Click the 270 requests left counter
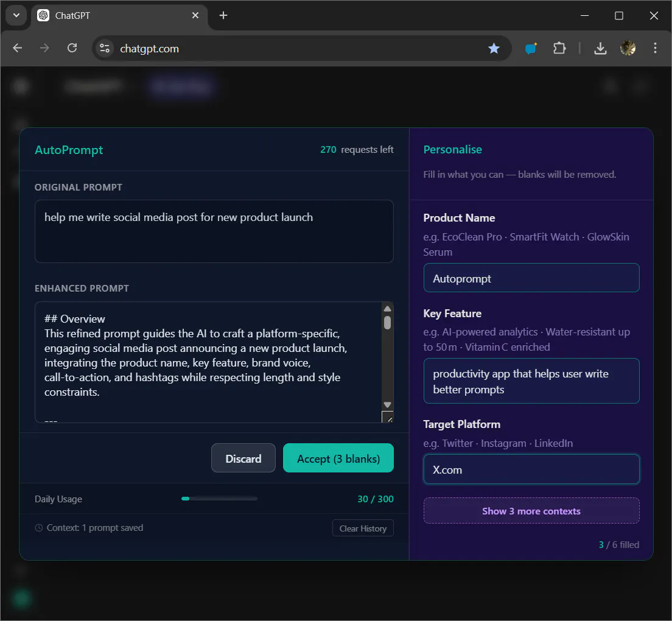 [x=357, y=150]
